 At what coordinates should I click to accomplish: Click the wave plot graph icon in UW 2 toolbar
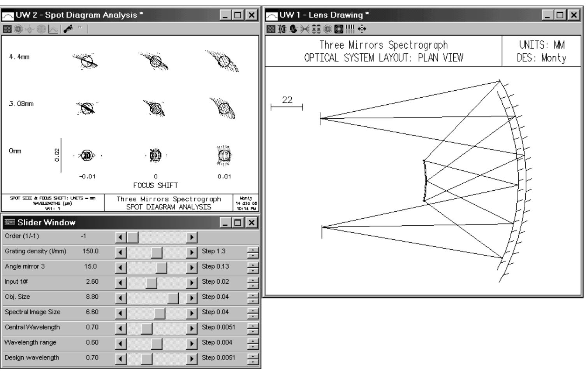[x=53, y=29]
